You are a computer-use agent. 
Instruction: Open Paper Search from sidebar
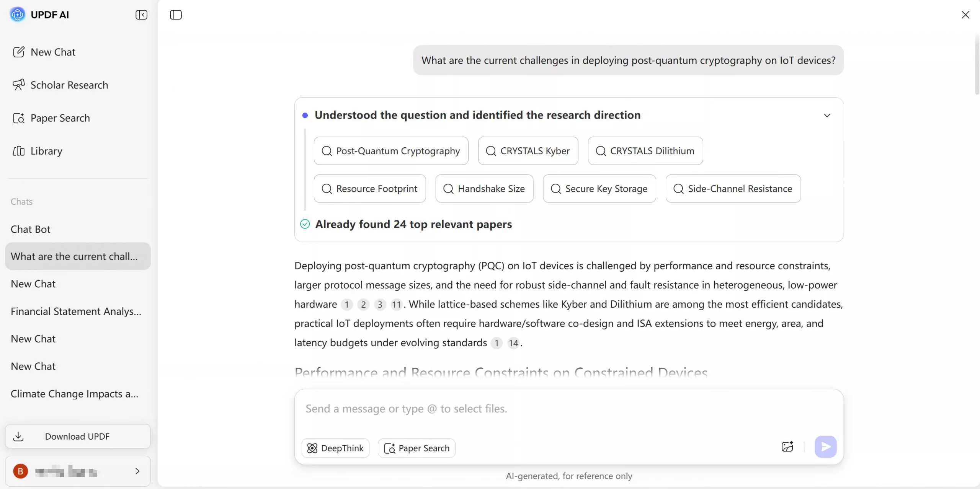(x=60, y=118)
